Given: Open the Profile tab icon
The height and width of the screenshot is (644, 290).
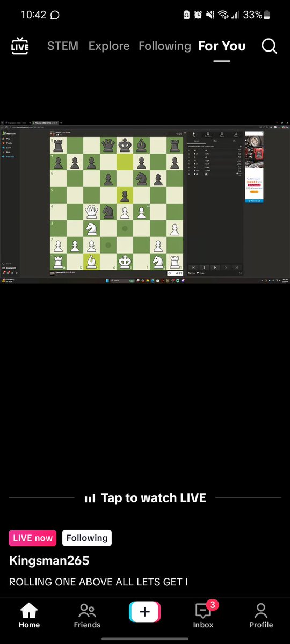Looking at the screenshot, I should (x=261, y=616).
